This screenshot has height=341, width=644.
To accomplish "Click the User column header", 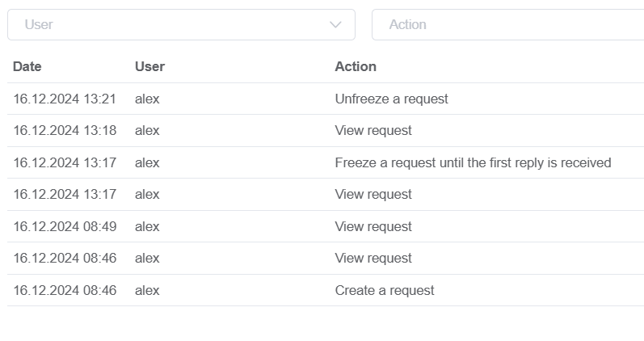I will click(150, 66).
